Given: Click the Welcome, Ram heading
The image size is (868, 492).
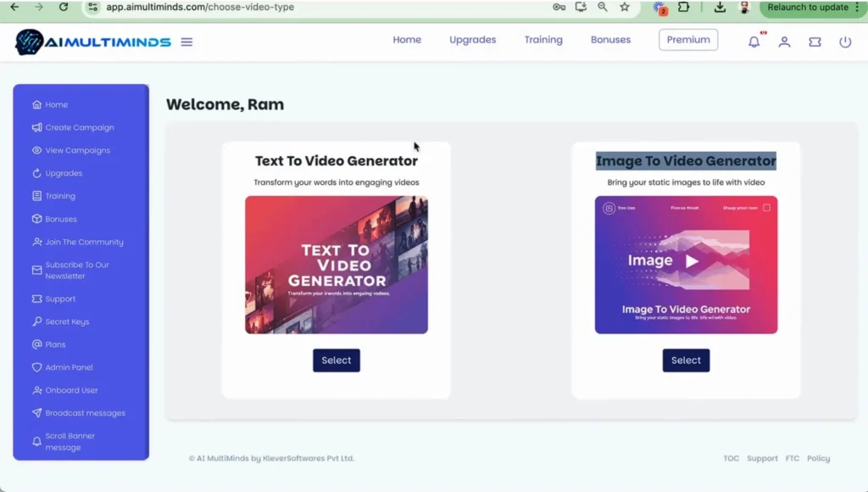Looking at the screenshot, I should tap(225, 104).
